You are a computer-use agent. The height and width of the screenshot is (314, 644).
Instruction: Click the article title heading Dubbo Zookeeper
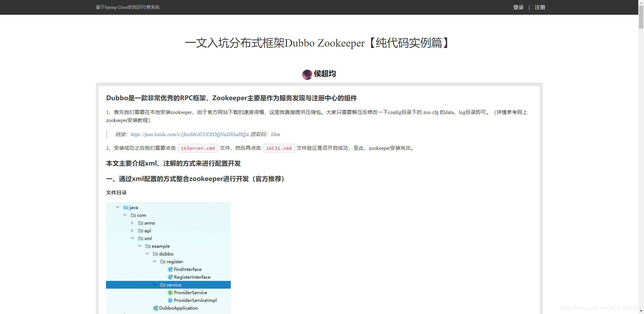pos(317,43)
